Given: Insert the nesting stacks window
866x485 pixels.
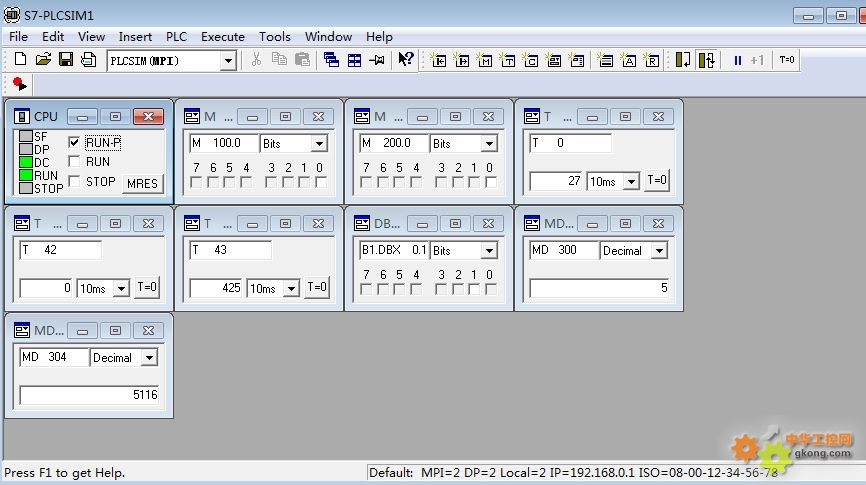Looking at the screenshot, I should 606,60.
